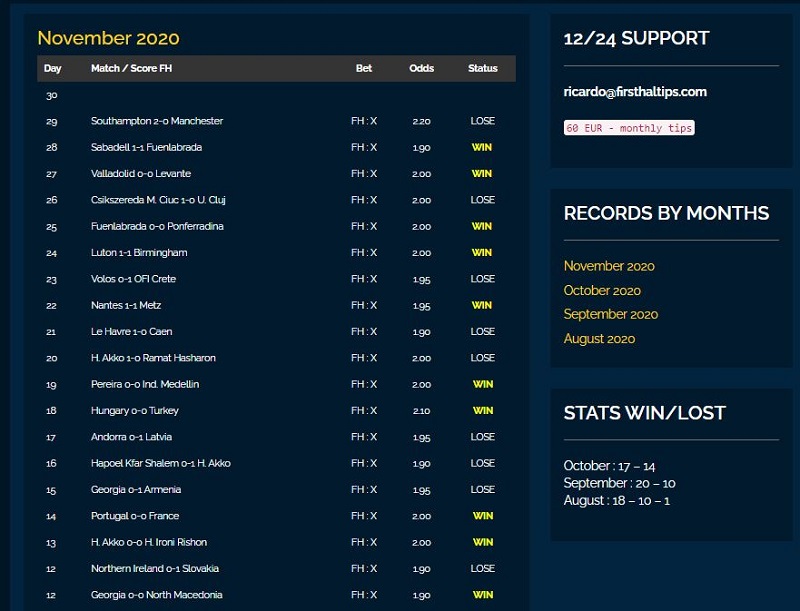Image resolution: width=800 pixels, height=611 pixels.
Task: Select the 'Southampton 2-0 Manchester' match row
Action: pos(277,121)
